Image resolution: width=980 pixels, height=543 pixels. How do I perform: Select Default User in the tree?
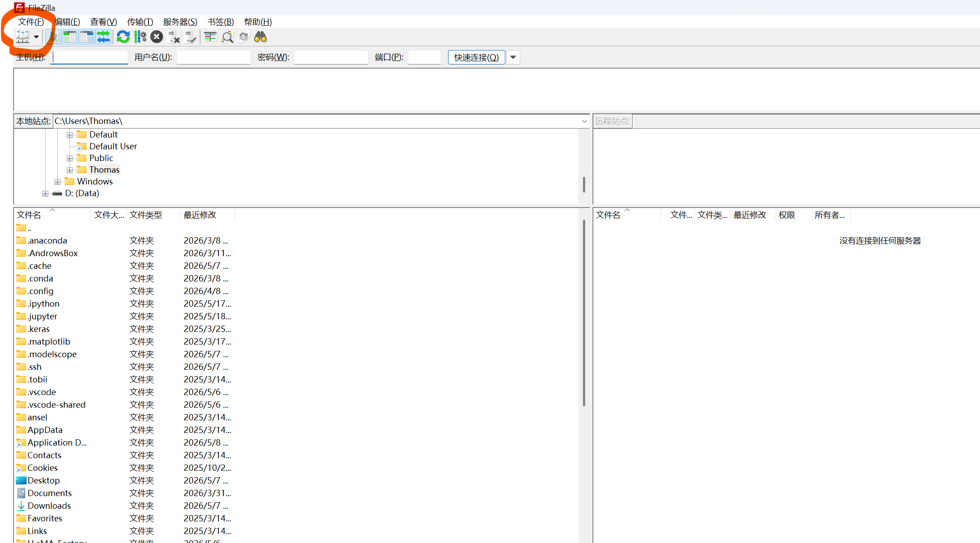[113, 146]
